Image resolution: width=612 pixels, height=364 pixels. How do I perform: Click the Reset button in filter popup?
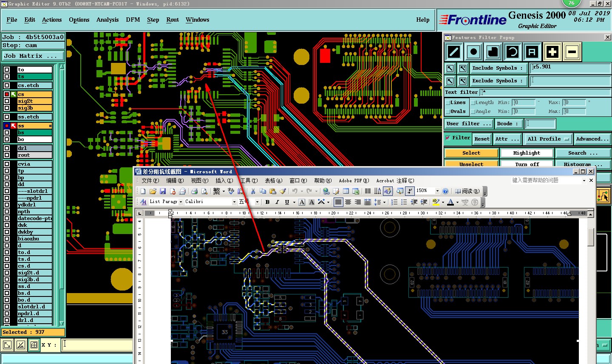(x=482, y=139)
